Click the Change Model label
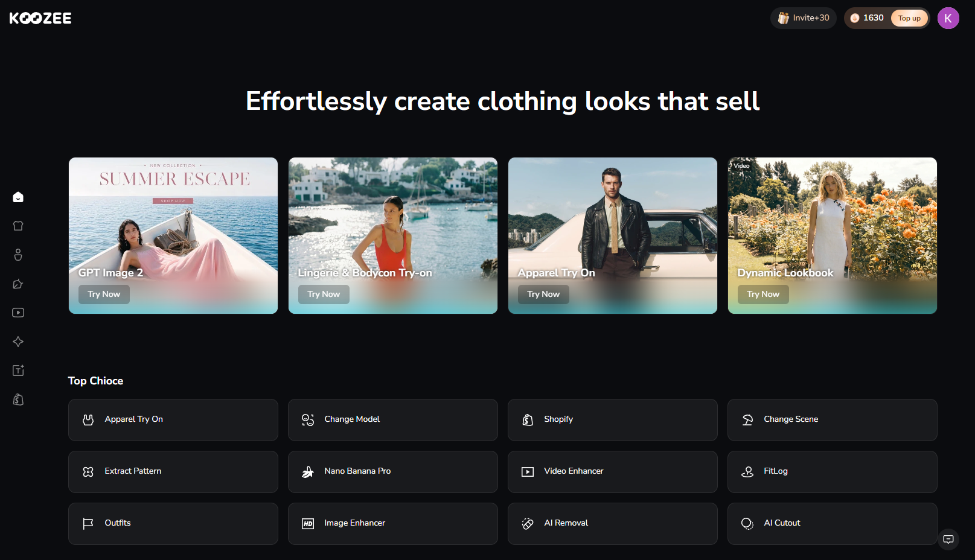This screenshot has height=560, width=975. (x=352, y=419)
